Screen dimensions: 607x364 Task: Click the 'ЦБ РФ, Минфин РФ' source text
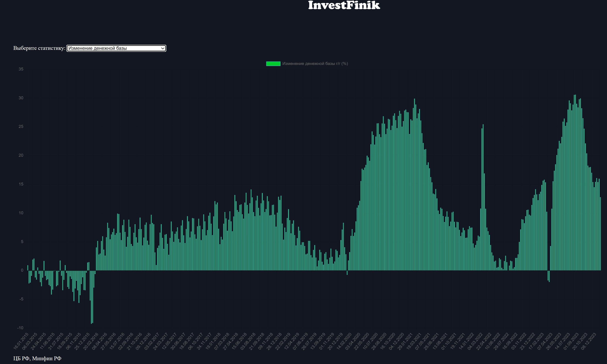(x=37, y=358)
